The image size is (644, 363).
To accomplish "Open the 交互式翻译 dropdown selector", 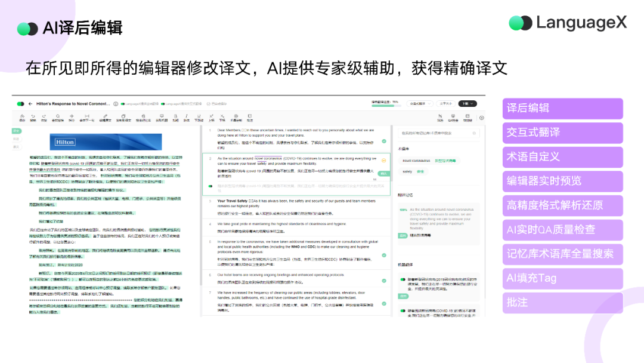I will point(420,104).
